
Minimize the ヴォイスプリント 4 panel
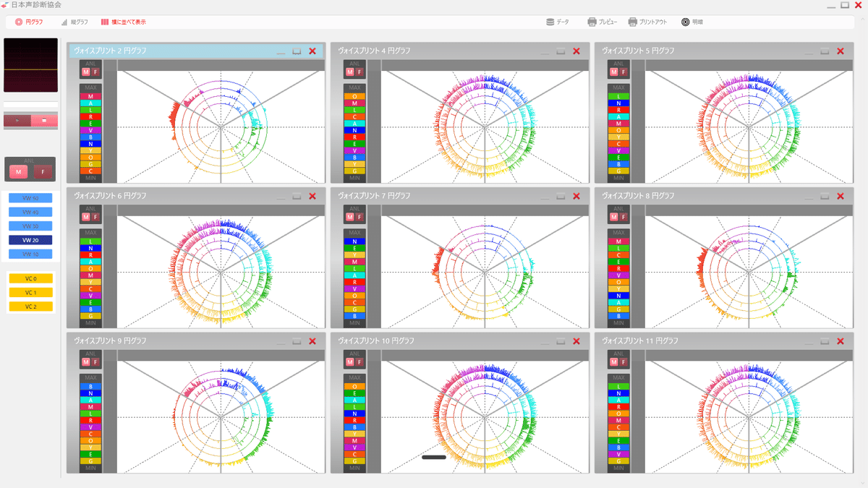click(545, 53)
